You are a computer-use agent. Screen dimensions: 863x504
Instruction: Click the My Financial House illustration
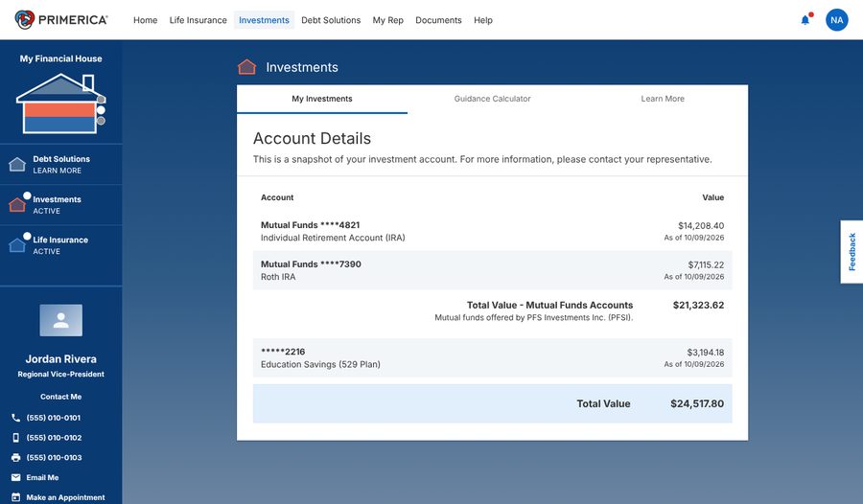[61, 104]
